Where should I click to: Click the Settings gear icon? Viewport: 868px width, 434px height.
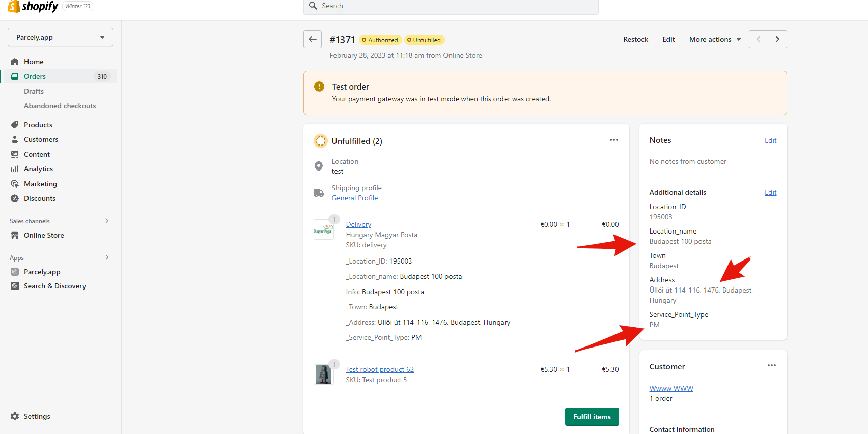pos(15,416)
